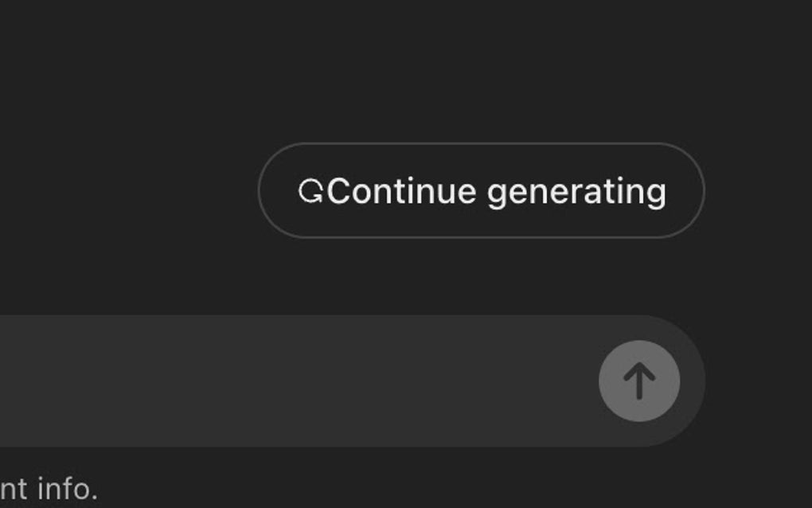Image resolution: width=812 pixels, height=508 pixels.
Task: Focus the message input field
Action: (295, 381)
